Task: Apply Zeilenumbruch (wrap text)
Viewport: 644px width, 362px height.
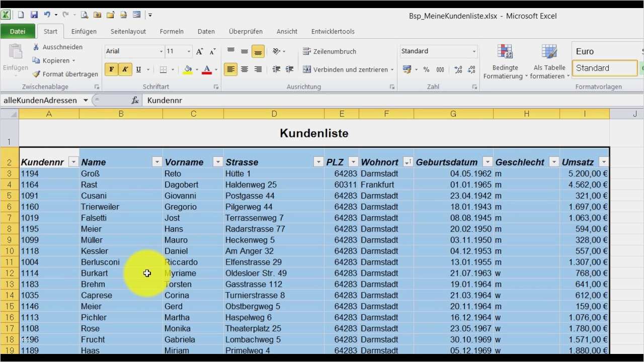Action: 307,51
